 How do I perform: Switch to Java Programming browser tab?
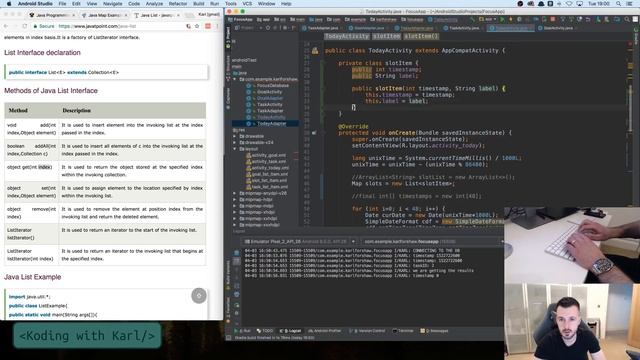click(x=52, y=15)
